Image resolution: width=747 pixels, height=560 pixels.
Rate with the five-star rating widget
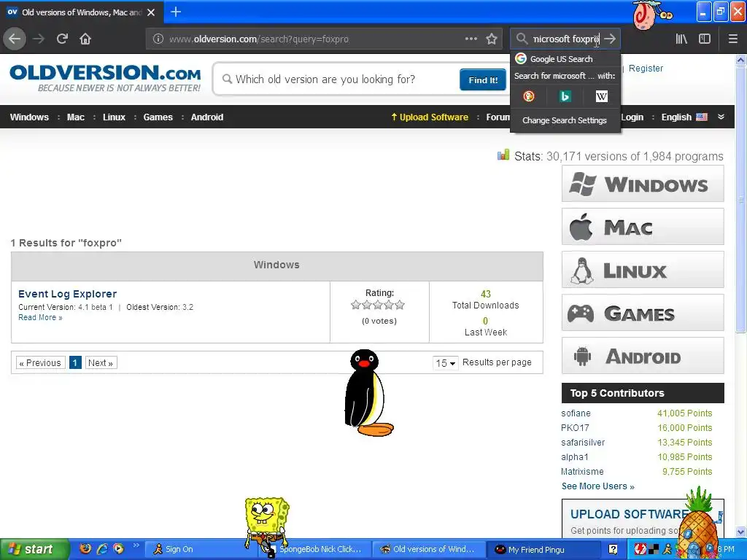point(378,305)
